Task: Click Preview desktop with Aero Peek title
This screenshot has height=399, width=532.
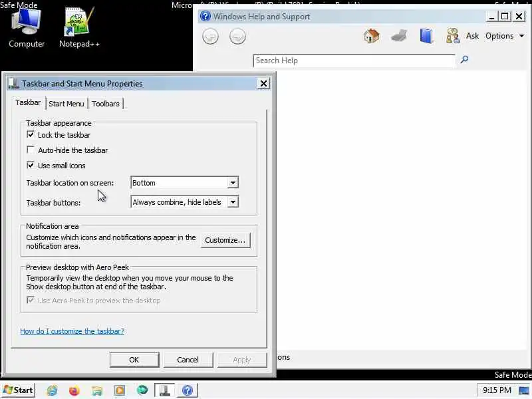Action: (77, 267)
